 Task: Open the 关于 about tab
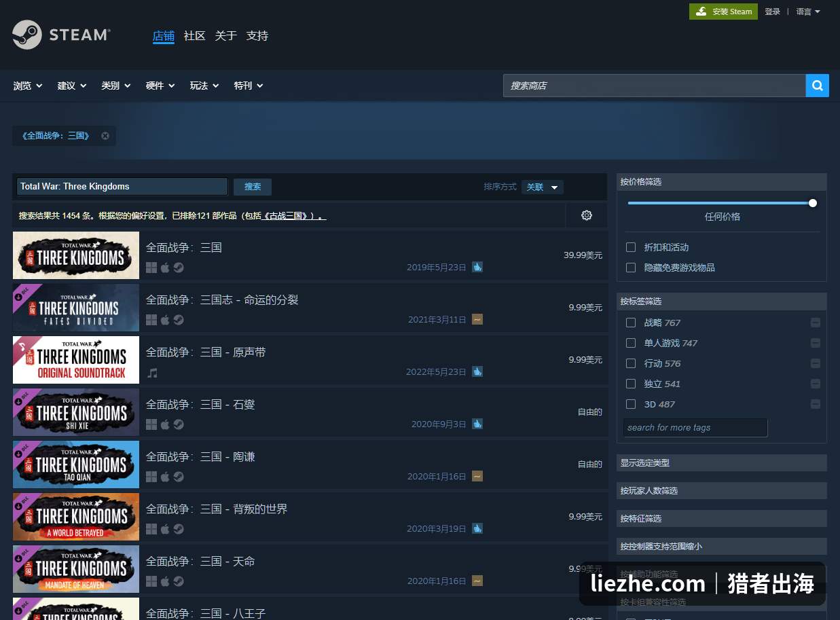225,36
